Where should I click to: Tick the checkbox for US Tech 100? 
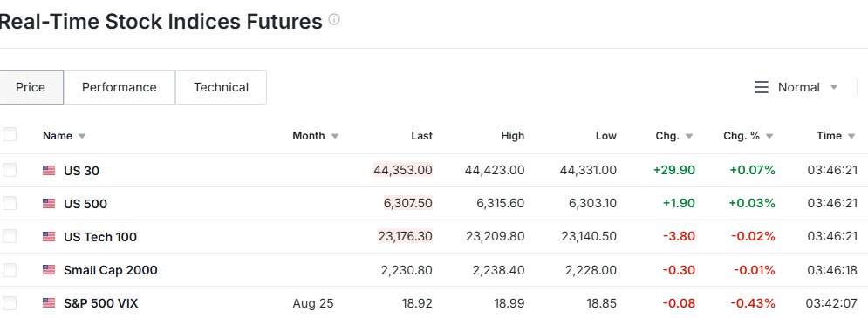tap(10, 236)
